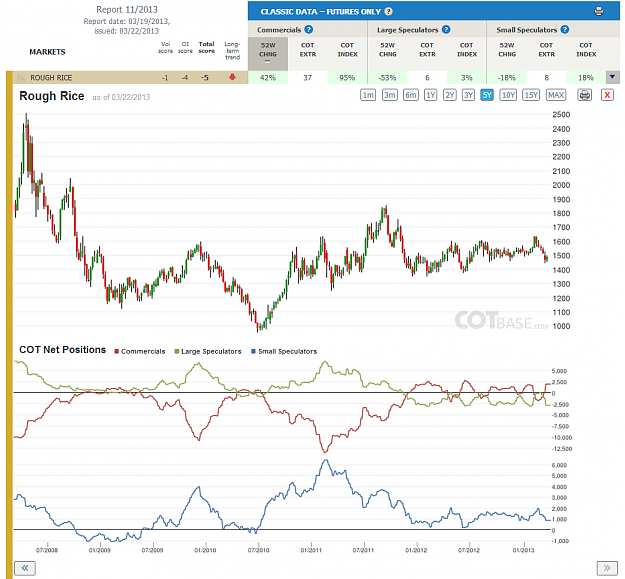Open help for Classic Data Futures Only

coord(389,12)
